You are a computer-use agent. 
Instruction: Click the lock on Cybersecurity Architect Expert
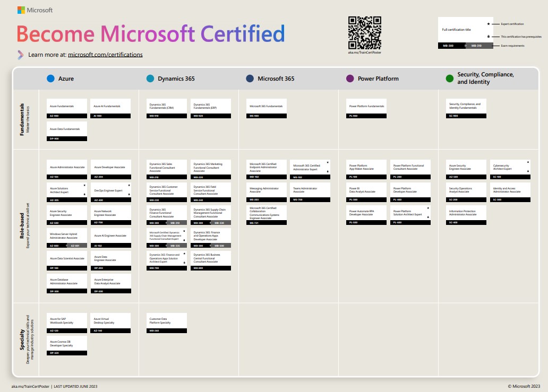(528, 171)
